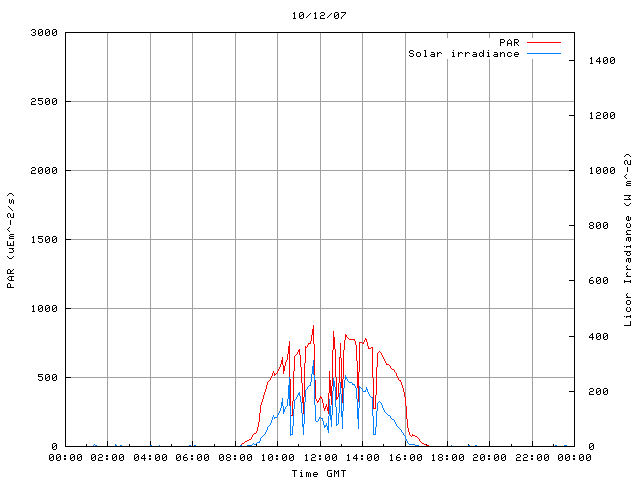
Task: Click the left axis value 1500
Action: point(44,240)
